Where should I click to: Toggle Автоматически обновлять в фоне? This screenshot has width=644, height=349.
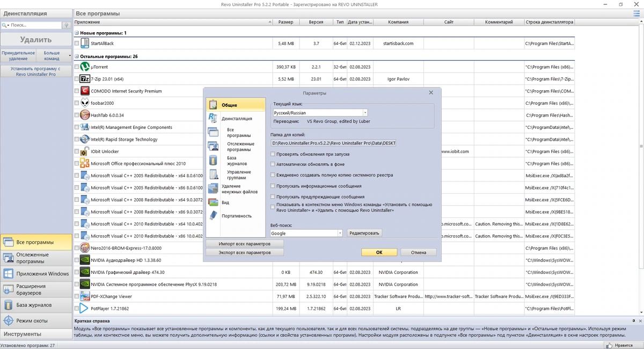(273, 164)
